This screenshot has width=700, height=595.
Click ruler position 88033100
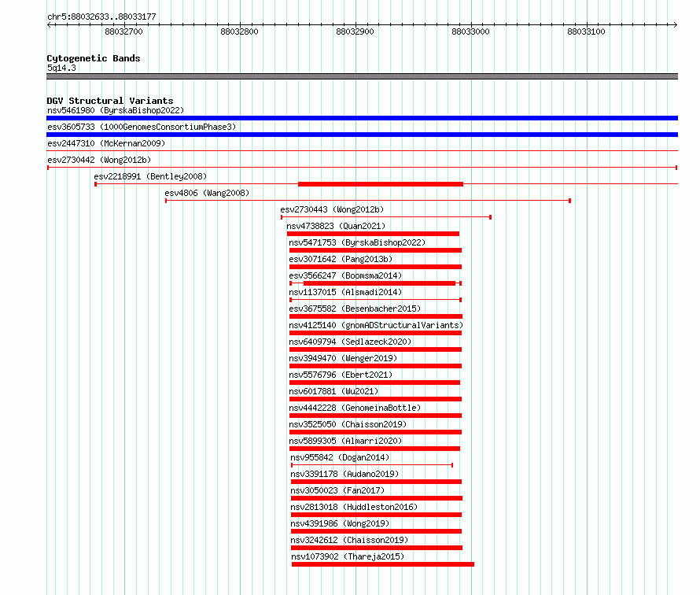click(x=586, y=31)
